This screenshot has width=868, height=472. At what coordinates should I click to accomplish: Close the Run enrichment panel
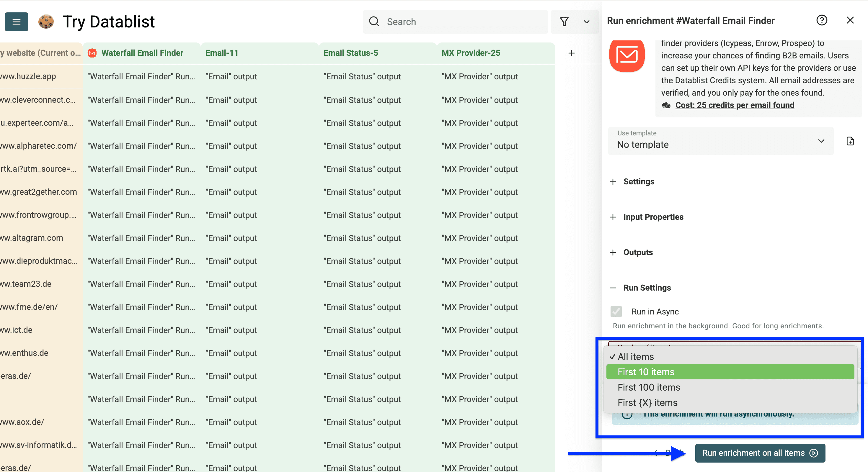(x=850, y=21)
